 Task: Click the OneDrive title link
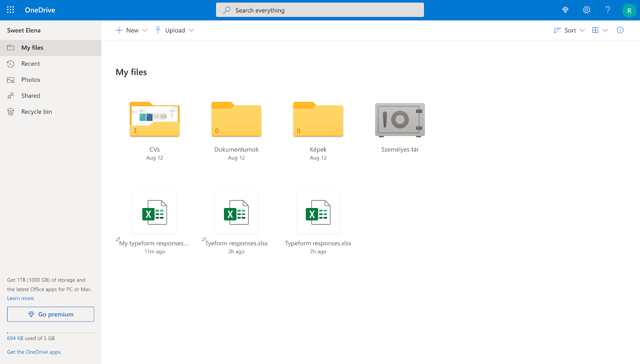coord(40,10)
